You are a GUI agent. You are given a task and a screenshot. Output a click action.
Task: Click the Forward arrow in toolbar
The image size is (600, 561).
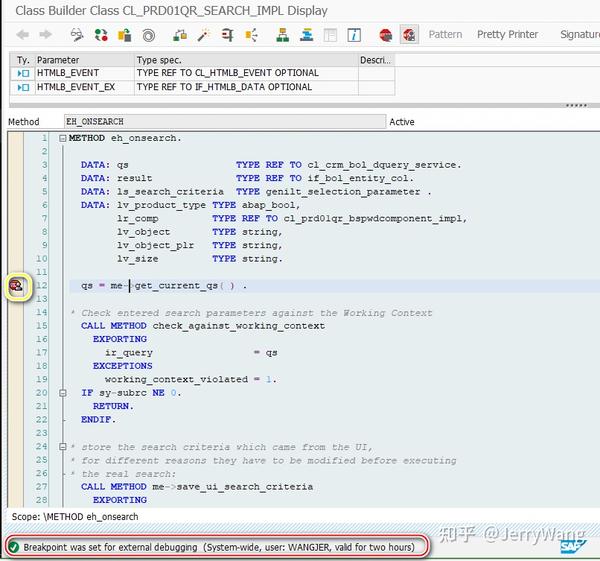pyautogui.click(x=46, y=35)
